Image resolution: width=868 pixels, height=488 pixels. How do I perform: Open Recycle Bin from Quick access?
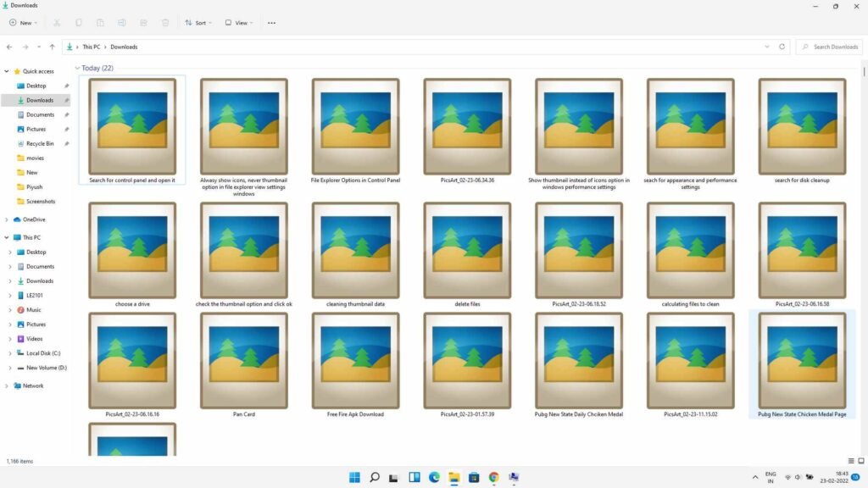[40, 143]
